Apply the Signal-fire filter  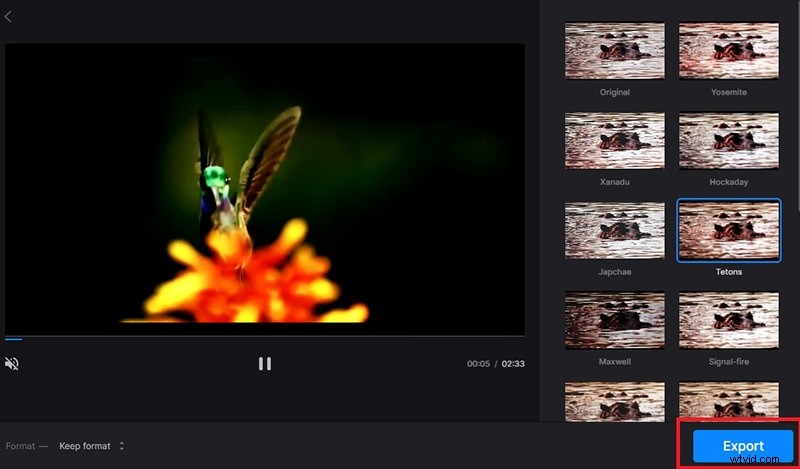[x=729, y=320]
